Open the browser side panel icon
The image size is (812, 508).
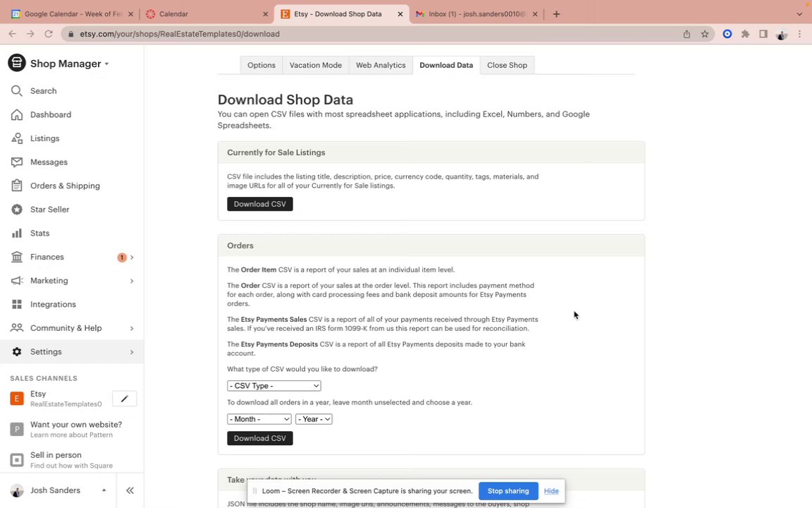coord(763,34)
